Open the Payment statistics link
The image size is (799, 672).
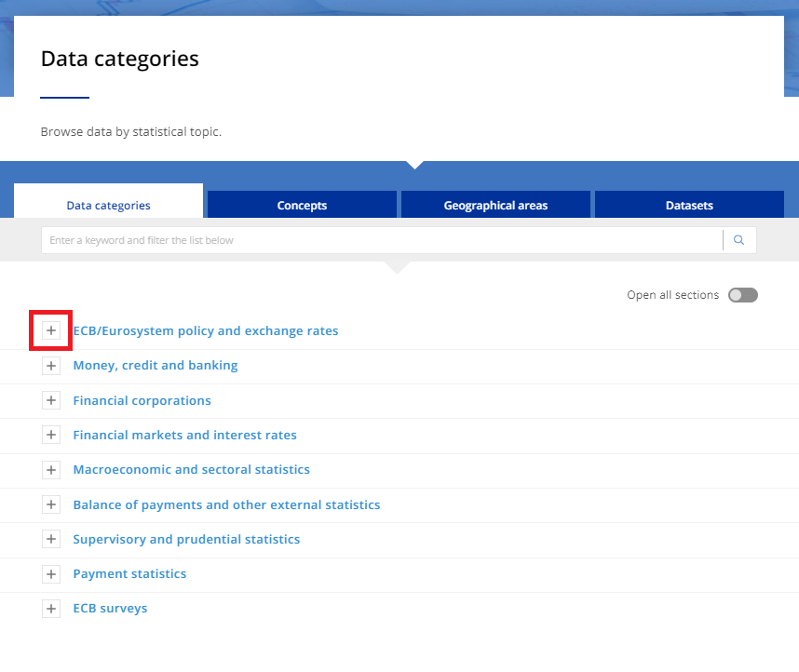(x=129, y=573)
